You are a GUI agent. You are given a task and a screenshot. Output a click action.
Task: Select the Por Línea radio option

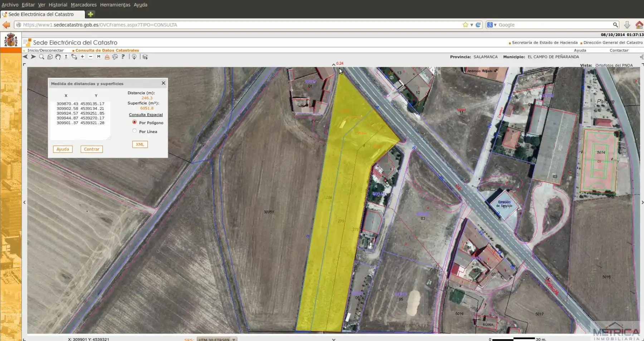point(135,131)
